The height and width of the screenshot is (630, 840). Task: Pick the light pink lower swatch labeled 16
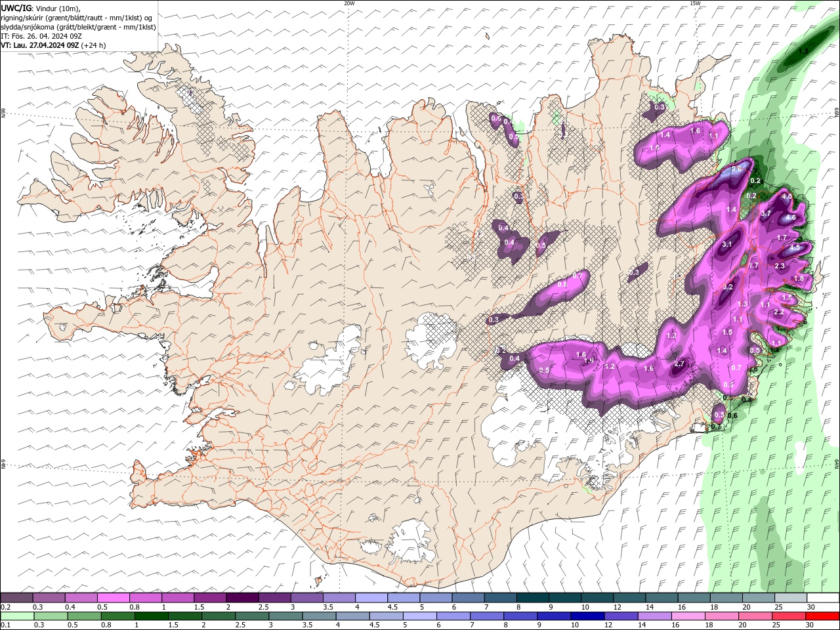[687, 616]
